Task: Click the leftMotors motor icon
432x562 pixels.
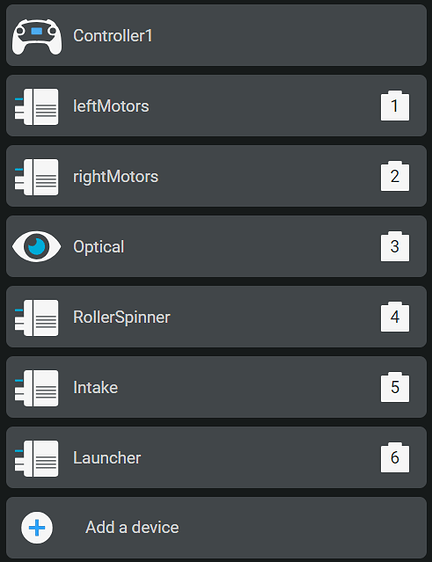Action: (37, 107)
